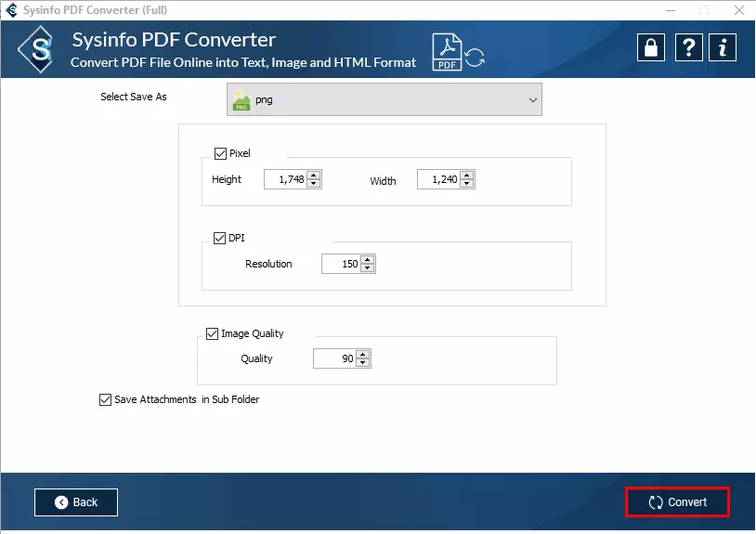The height and width of the screenshot is (534, 756).
Task: Minimize the Sysinfo PDF Converter window
Action: point(671,10)
